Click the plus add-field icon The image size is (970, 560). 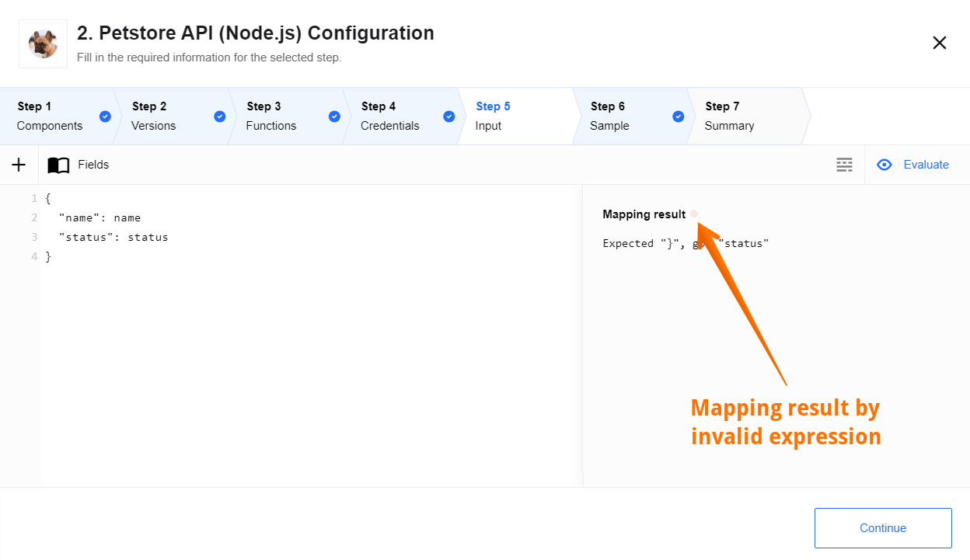[19, 165]
